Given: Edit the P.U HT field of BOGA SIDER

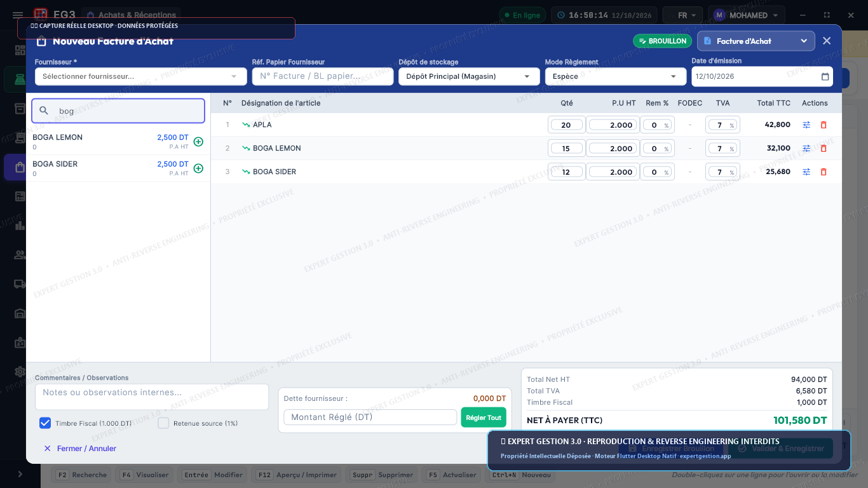Looking at the screenshot, I should pos(613,172).
